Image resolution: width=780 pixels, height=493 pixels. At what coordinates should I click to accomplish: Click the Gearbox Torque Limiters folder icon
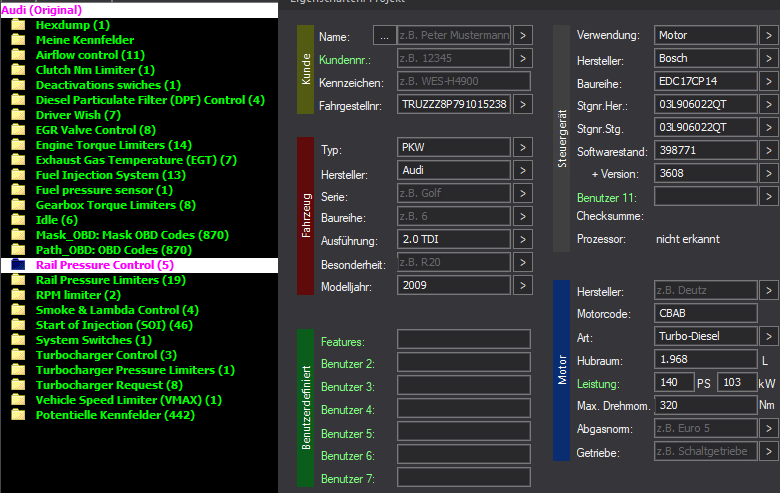click(x=18, y=205)
